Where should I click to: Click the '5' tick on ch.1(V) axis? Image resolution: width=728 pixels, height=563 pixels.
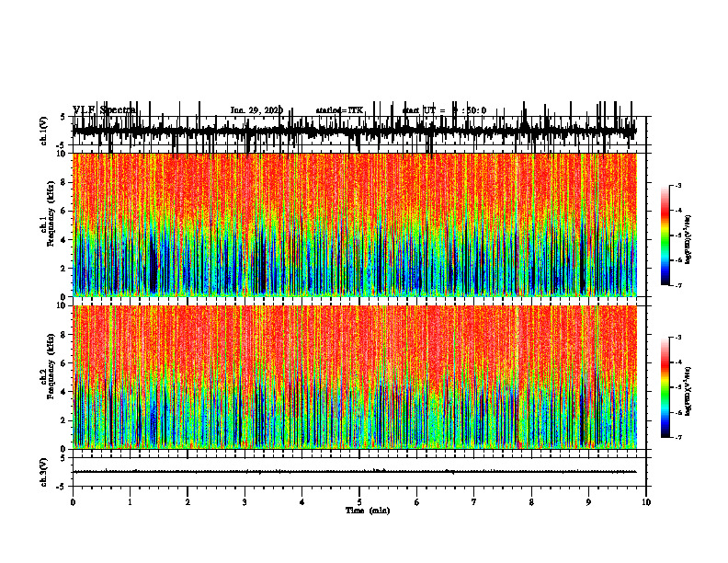[x=63, y=117]
